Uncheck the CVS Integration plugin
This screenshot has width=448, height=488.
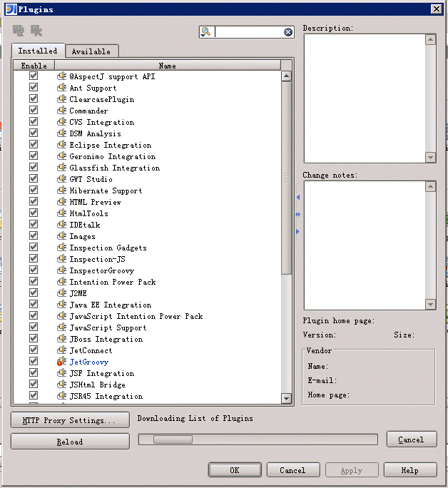coord(34,121)
